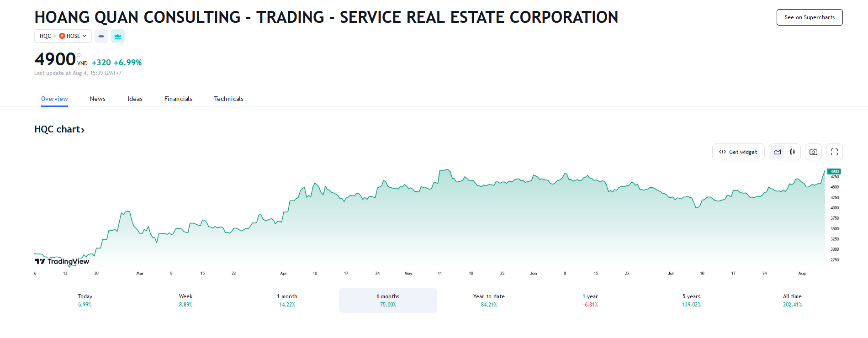Switch chart to area style
This screenshot has height=338, width=868.
[777, 152]
